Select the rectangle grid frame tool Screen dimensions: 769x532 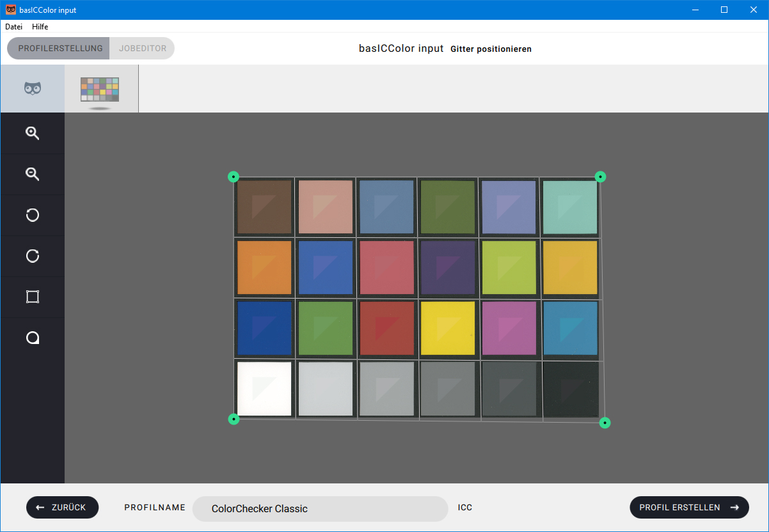point(33,297)
